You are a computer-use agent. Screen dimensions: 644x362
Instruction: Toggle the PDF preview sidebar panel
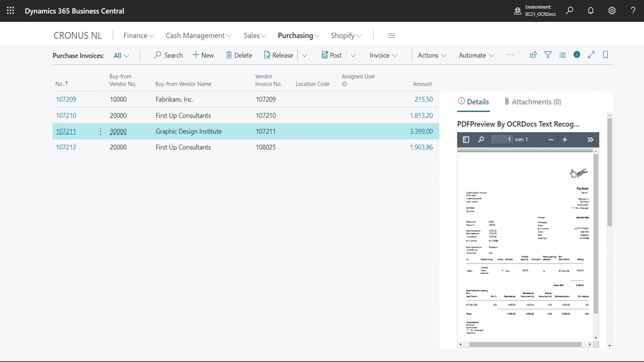point(466,140)
